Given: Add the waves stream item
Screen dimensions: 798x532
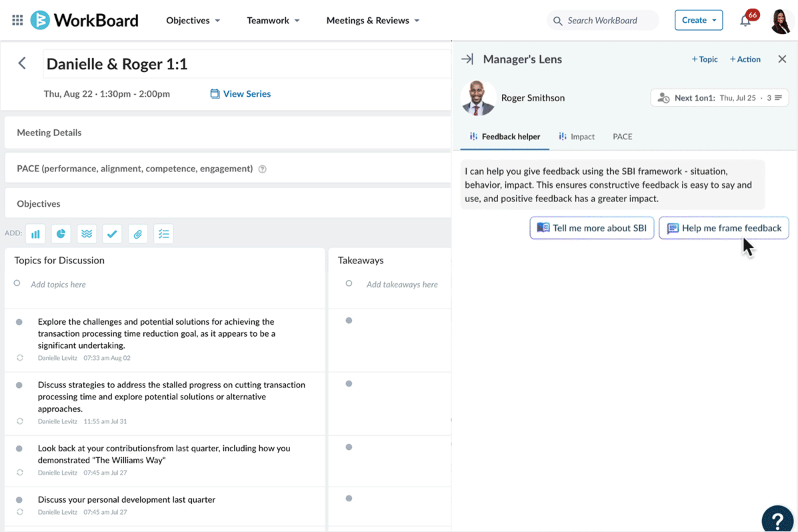Looking at the screenshot, I should [x=87, y=234].
